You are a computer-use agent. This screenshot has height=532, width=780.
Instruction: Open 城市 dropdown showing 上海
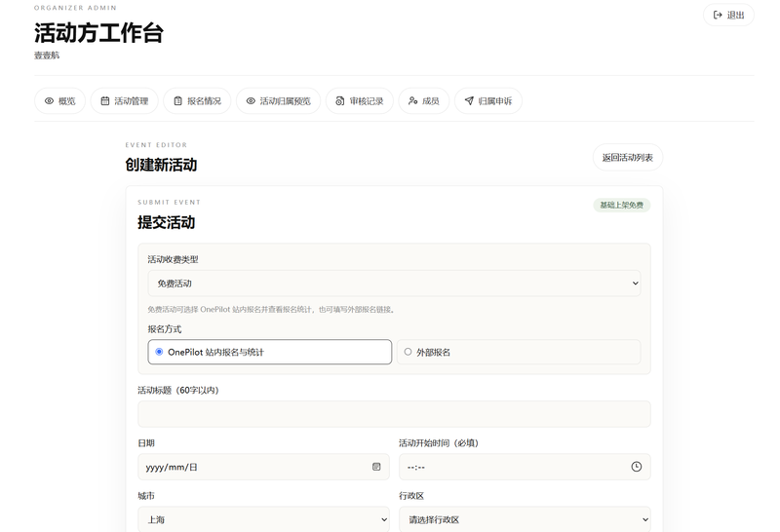pos(263,519)
